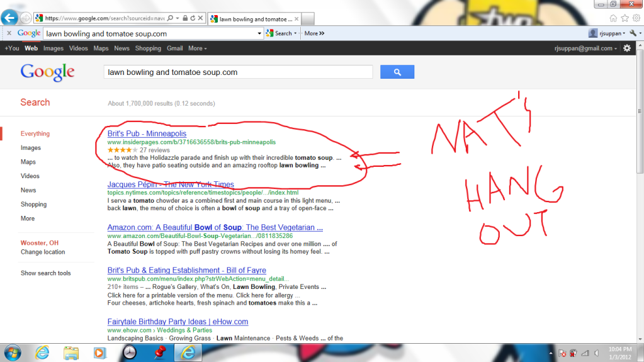Click Show search tools in the sidebar
The image size is (644, 362).
click(46, 273)
